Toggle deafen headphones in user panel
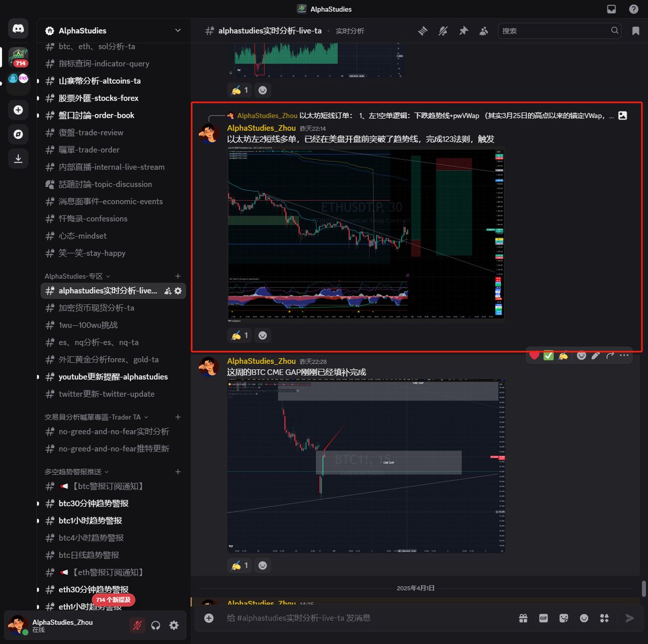The image size is (648, 644). [156, 625]
